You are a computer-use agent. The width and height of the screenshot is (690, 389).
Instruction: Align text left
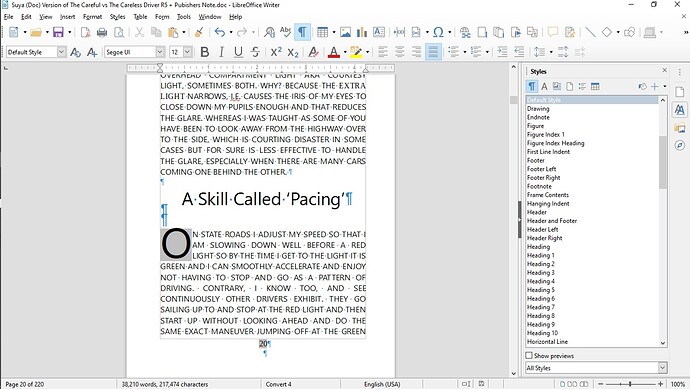pyautogui.click(x=383, y=52)
